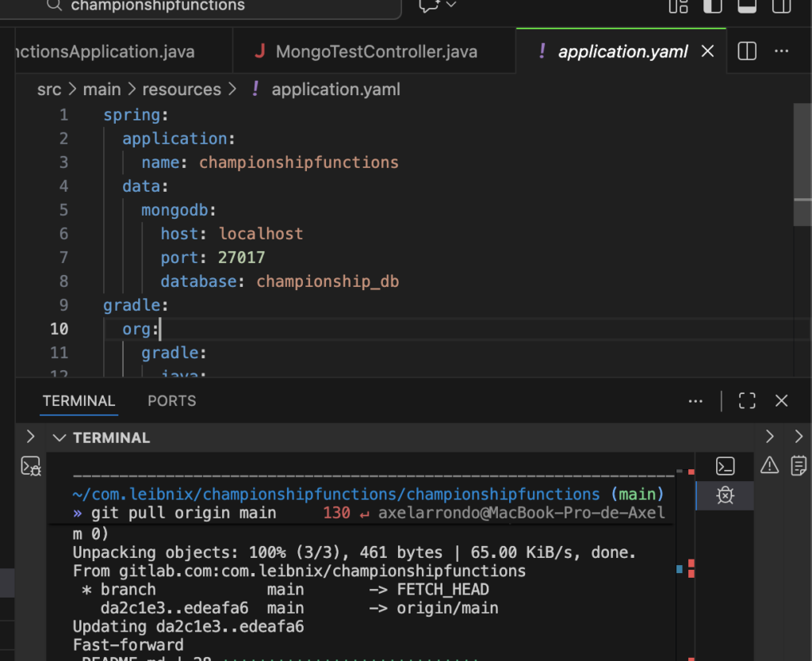Screen dimensions: 812x661
Task: Toggle the primary side bar layout button
Action: [712, 6]
